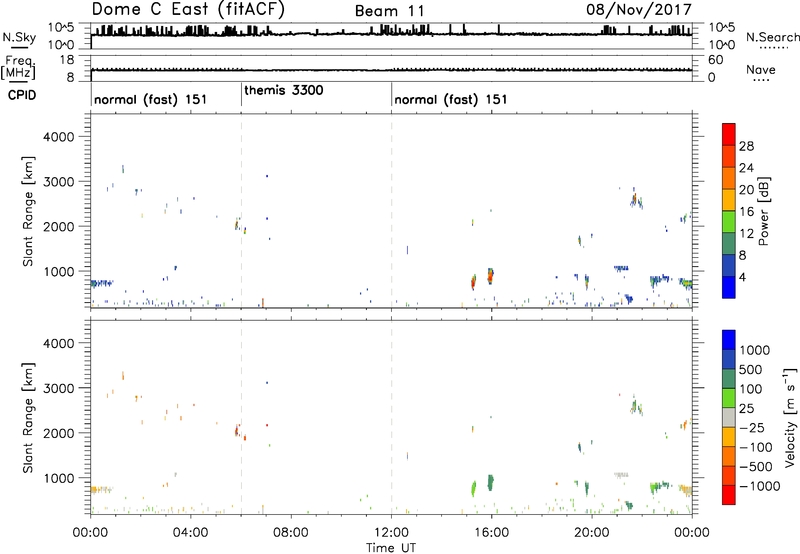Click the '-1000' velocity color bar value
800x554 pixels.
(759, 486)
